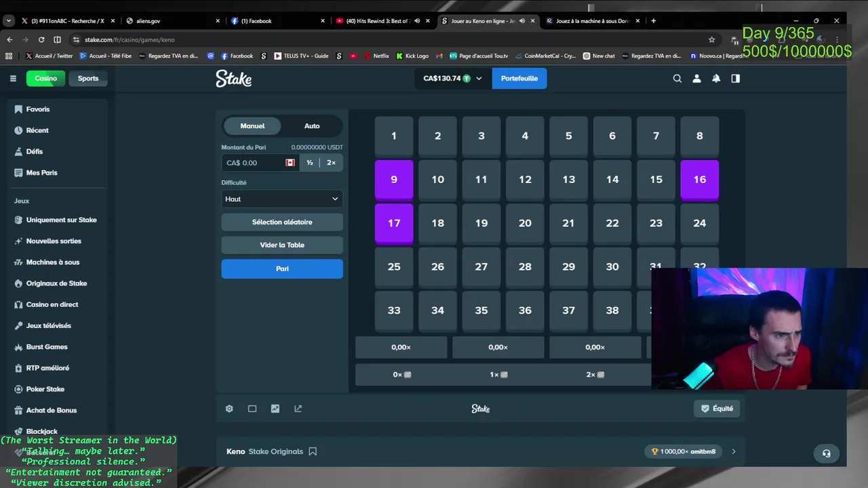Image resolution: width=868 pixels, height=488 pixels.
Task: Go back in browser history
Action: [9, 40]
